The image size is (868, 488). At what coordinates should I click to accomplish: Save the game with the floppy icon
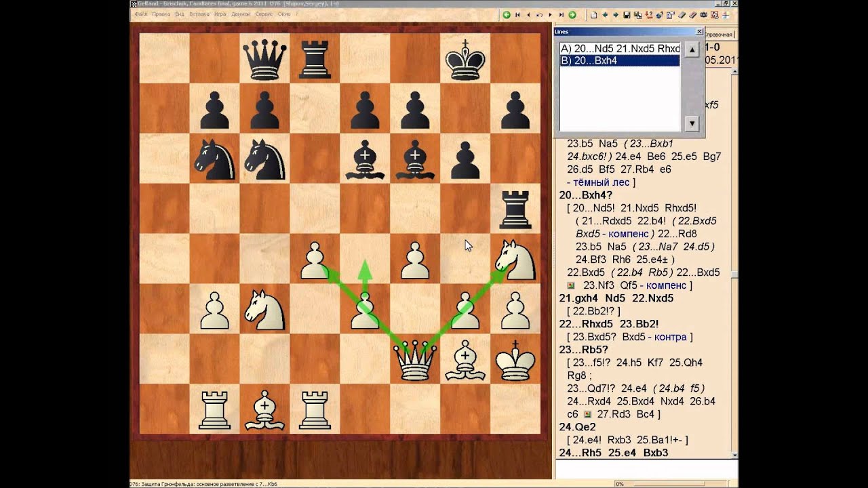627,15
